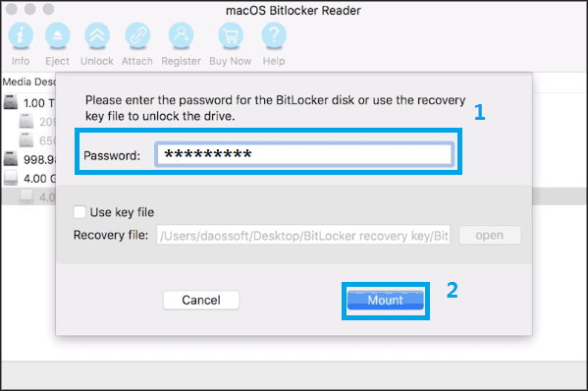
Task: Select the 998.9 disk drive entry
Action: point(29,159)
